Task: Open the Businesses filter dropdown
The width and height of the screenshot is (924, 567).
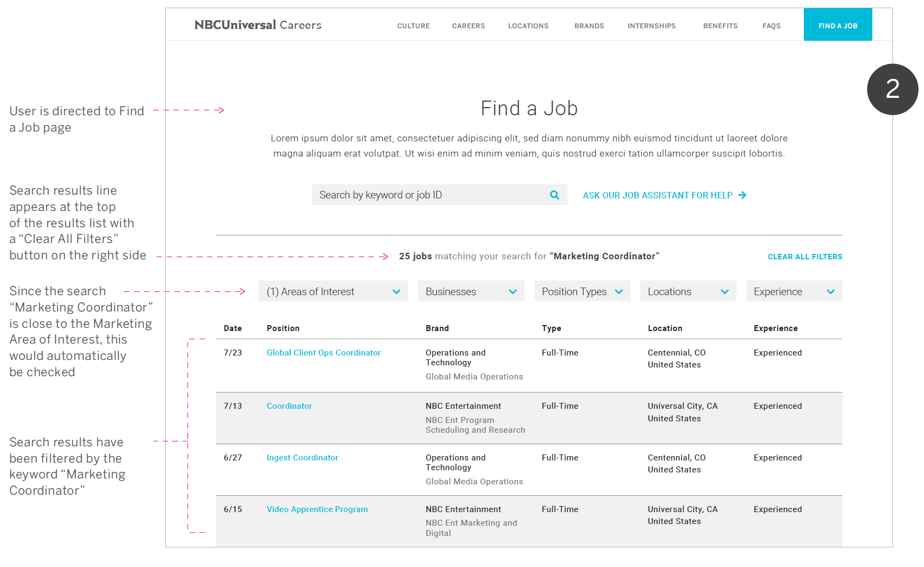Action: point(471,291)
